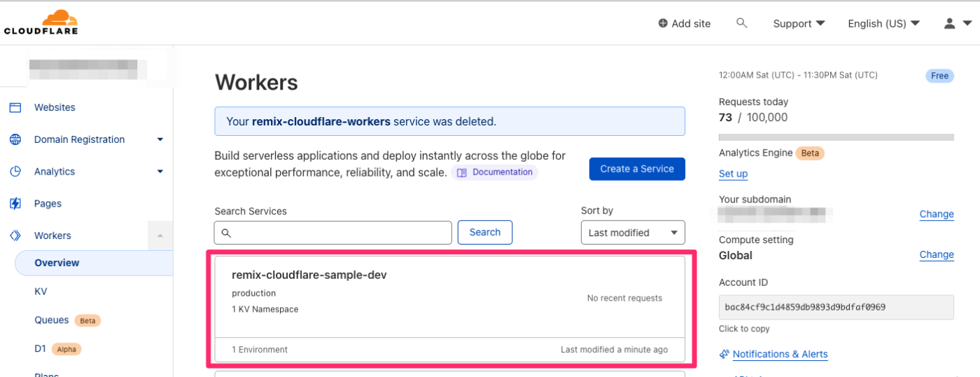The image size is (980, 377).
Task: Click the Create a Service button
Action: tap(637, 169)
